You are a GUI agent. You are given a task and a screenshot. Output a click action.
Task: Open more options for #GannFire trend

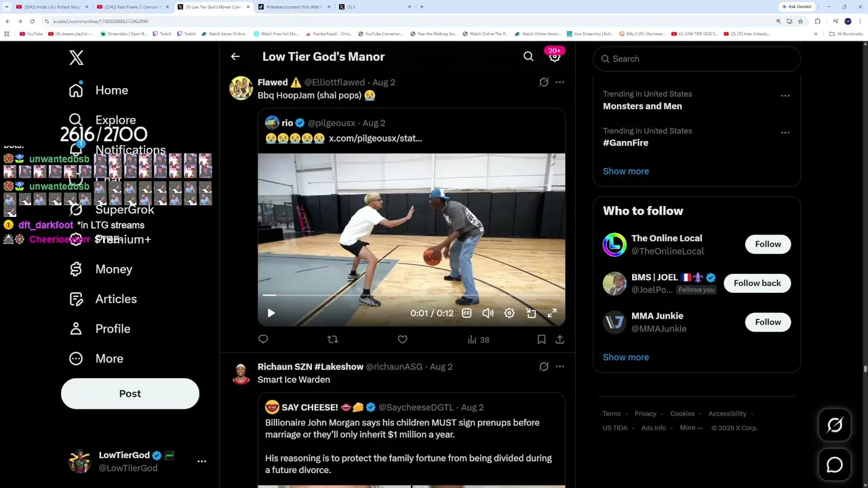[785, 132]
